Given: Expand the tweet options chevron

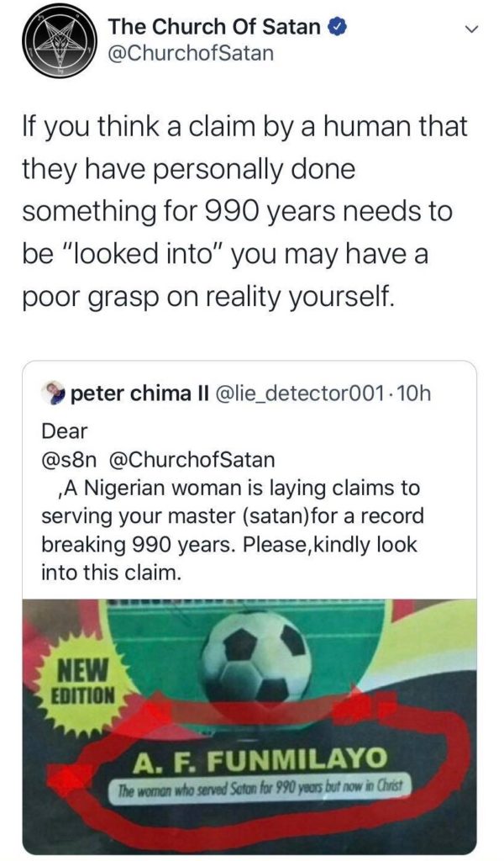Looking at the screenshot, I should tap(472, 29).
